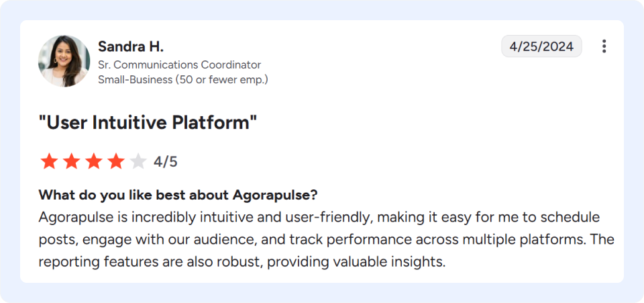644x303 pixels.
Task: Click the fifth grey rating star
Action: pyautogui.click(x=138, y=161)
